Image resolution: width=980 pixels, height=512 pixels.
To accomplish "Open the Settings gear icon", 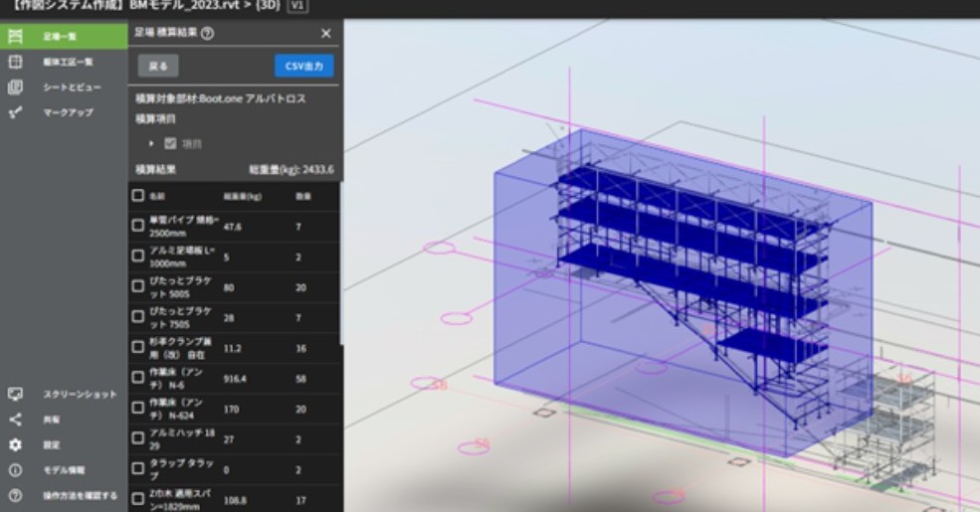I will [16, 444].
